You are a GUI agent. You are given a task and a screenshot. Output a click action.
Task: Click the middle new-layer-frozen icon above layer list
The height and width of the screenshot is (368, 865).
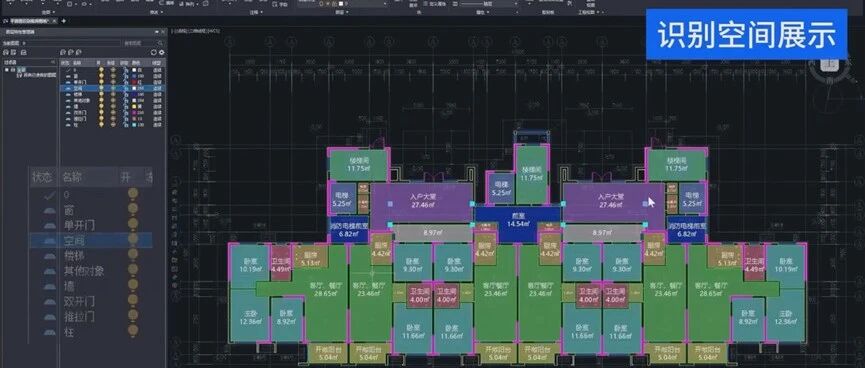coord(71,52)
